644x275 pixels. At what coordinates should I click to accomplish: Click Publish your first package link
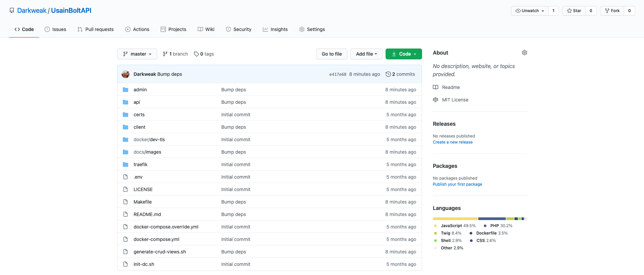(x=457, y=184)
